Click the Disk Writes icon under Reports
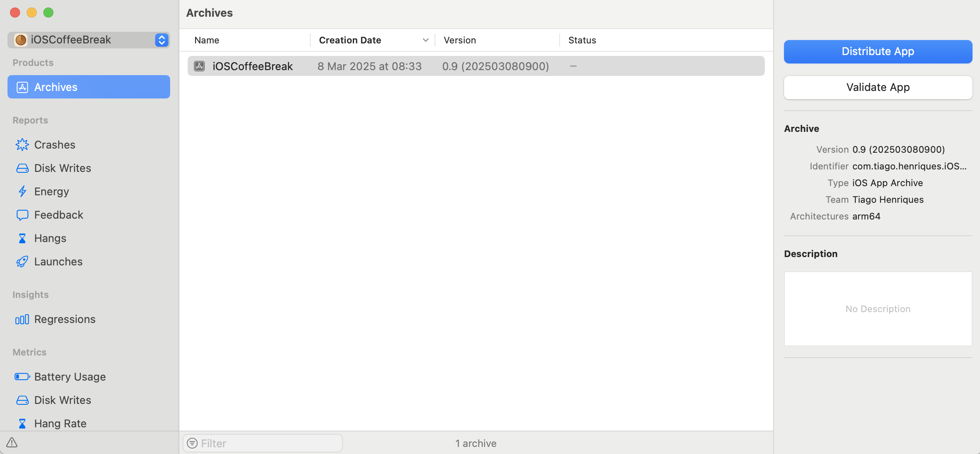Image resolution: width=980 pixels, height=454 pixels. [x=22, y=168]
